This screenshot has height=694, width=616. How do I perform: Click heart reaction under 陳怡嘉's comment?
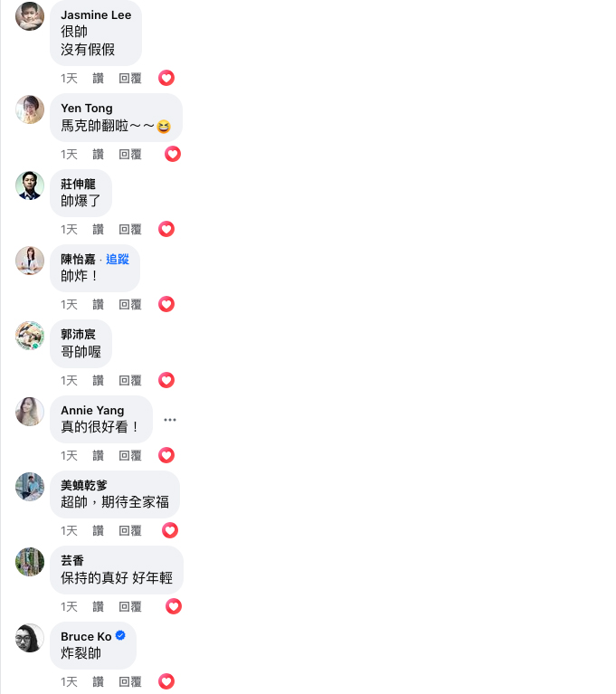[x=166, y=304]
